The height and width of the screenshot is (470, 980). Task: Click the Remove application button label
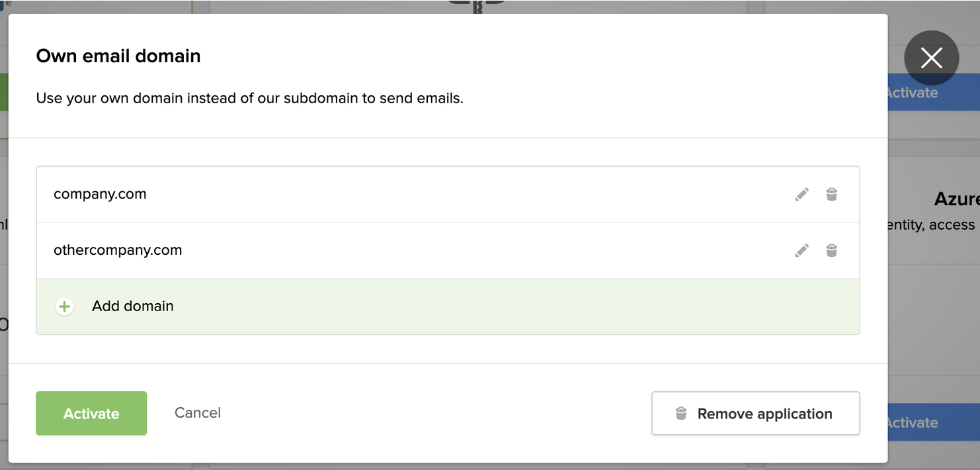tap(764, 414)
